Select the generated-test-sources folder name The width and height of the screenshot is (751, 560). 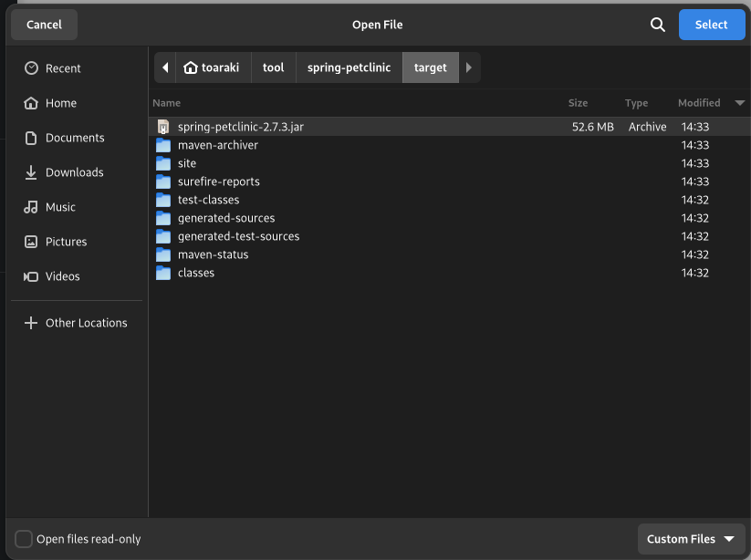coord(238,236)
